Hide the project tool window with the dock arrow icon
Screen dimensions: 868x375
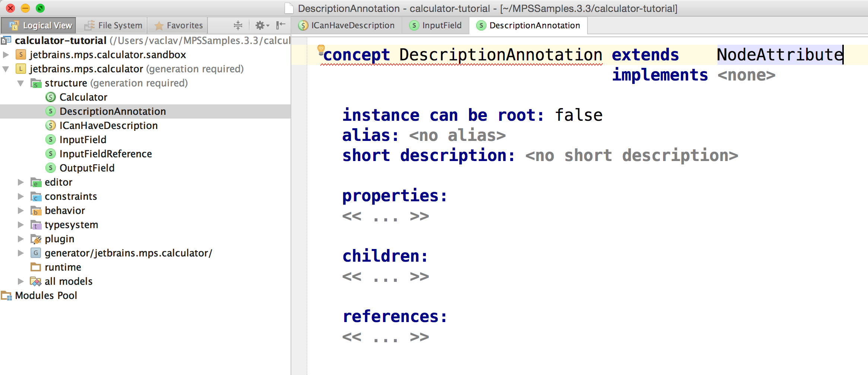(x=279, y=25)
